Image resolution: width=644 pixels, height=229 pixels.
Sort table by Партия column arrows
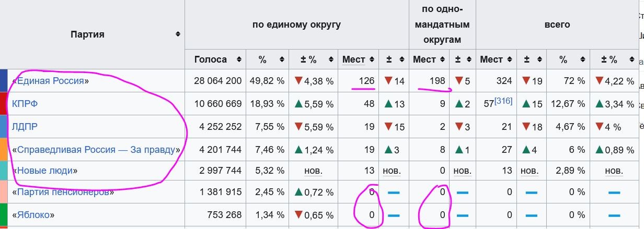[178, 34]
